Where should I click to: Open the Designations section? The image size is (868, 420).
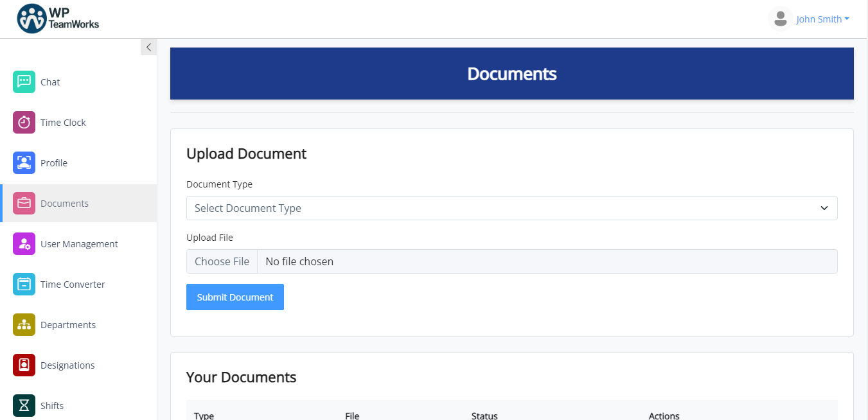66,365
